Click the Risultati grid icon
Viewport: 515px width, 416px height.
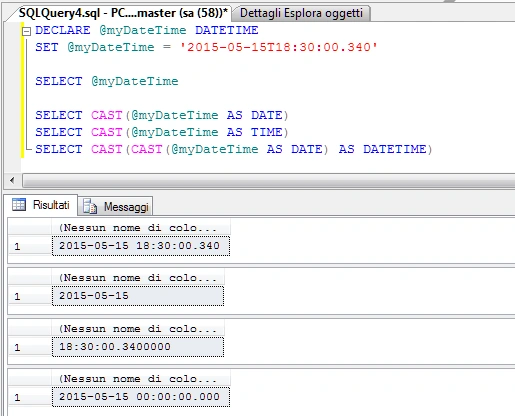tap(19, 204)
